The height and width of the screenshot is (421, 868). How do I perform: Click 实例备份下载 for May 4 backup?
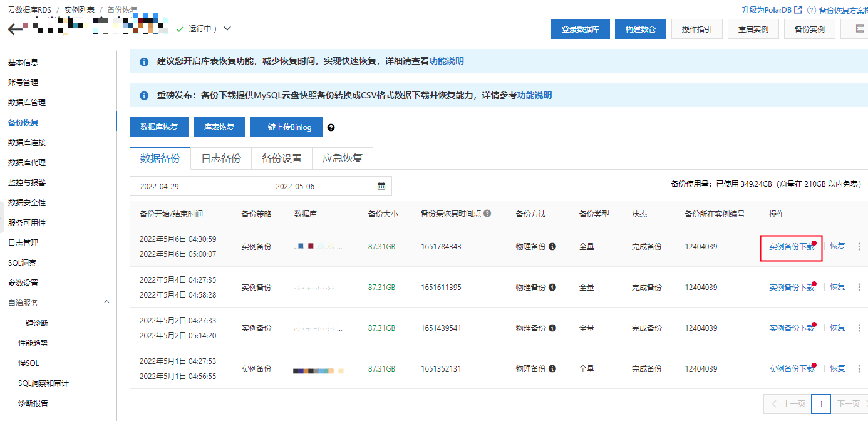(x=792, y=288)
